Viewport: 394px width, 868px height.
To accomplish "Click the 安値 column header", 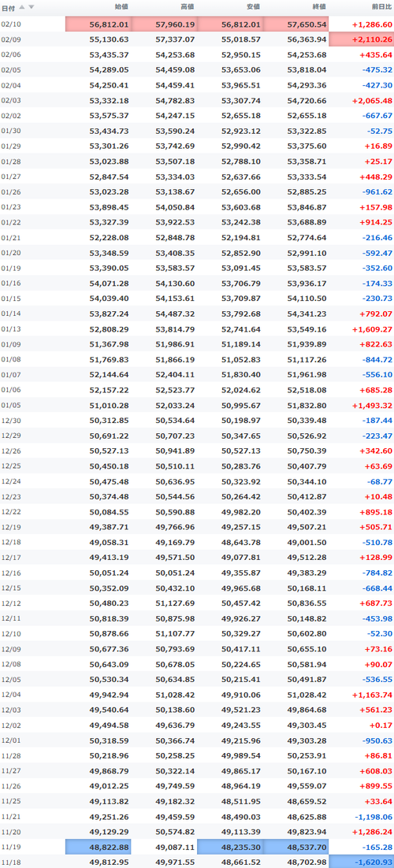I will [253, 7].
